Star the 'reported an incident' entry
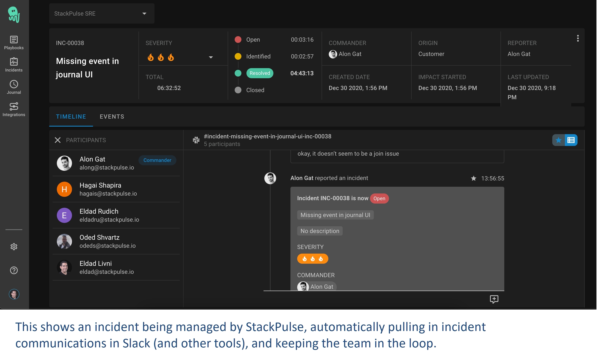 point(474,179)
